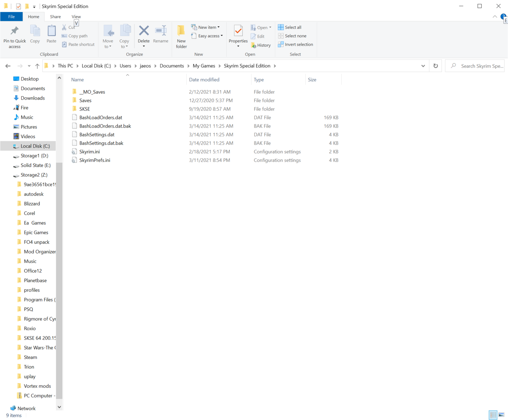Image resolution: width=508 pixels, height=420 pixels.
Task: Open the Copy to dropdown
Action: (124, 44)
